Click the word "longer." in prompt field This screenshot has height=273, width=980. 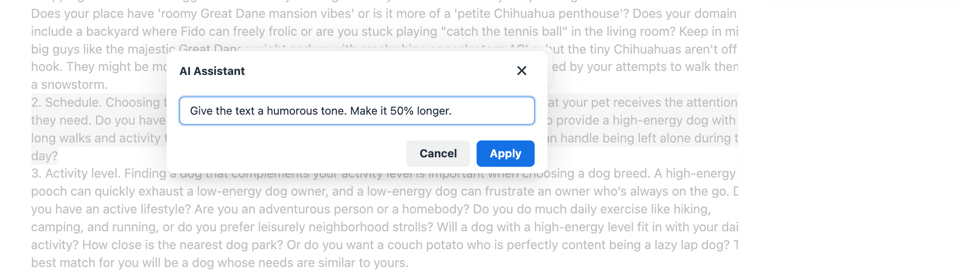434,111
